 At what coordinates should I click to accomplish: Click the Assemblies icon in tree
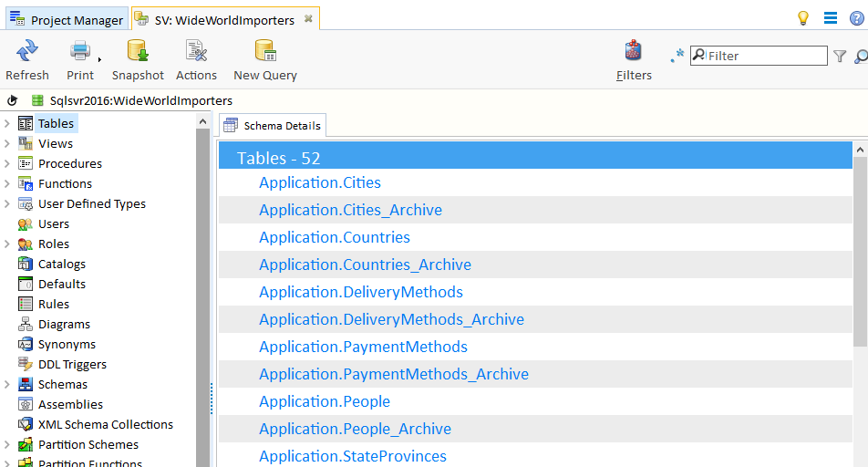click(25, 404)
